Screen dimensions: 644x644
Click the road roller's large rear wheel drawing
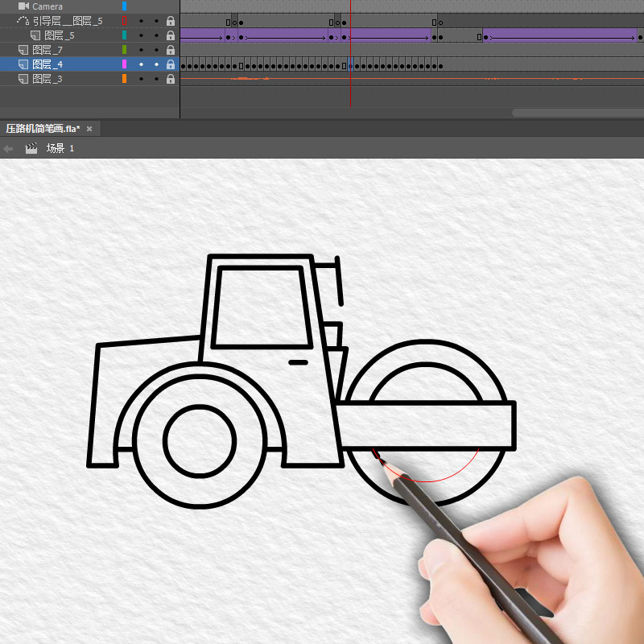[x=200, y=441]
